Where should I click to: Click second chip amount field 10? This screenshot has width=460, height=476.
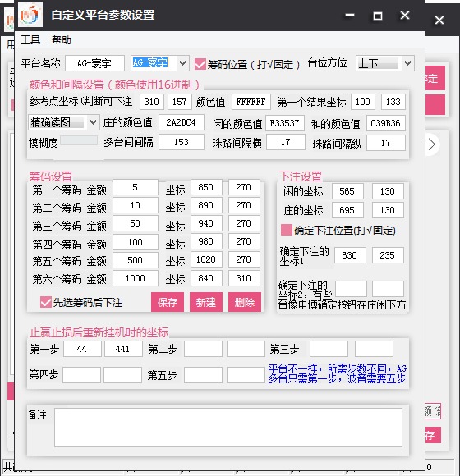(x=136, y=205)
